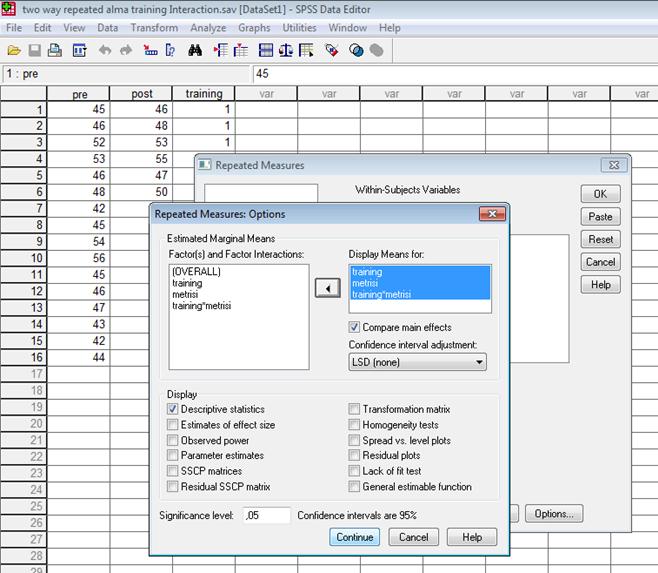Check Lack of fit test
658x573 pixels.
coord(354,471)
